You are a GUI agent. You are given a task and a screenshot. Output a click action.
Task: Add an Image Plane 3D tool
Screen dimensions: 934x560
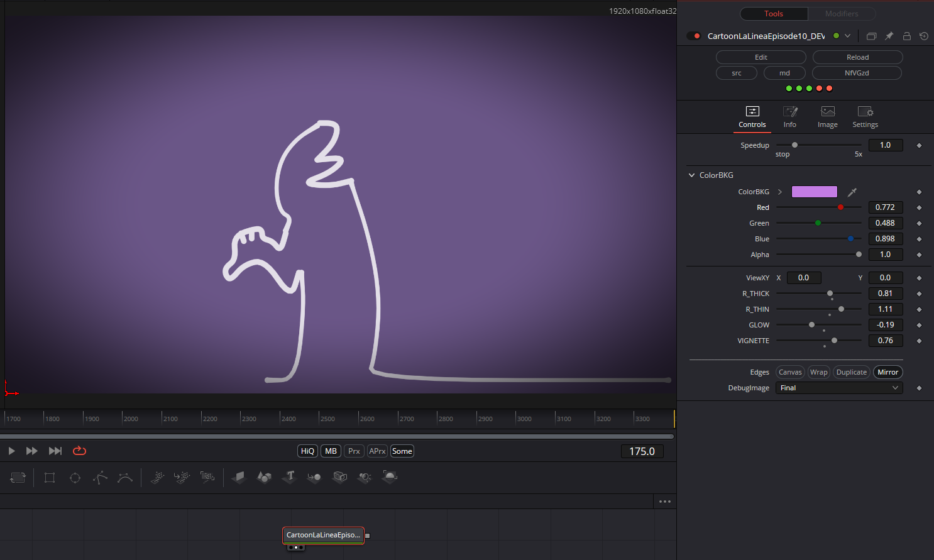pyautogui.click(x=238, y=478)
